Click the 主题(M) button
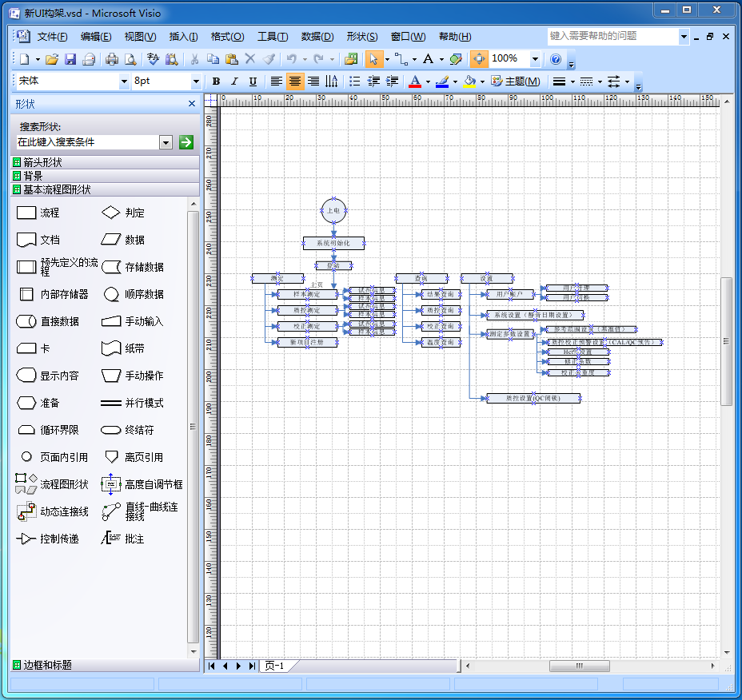This screenshot has width=742, height=700. [515, 82]
